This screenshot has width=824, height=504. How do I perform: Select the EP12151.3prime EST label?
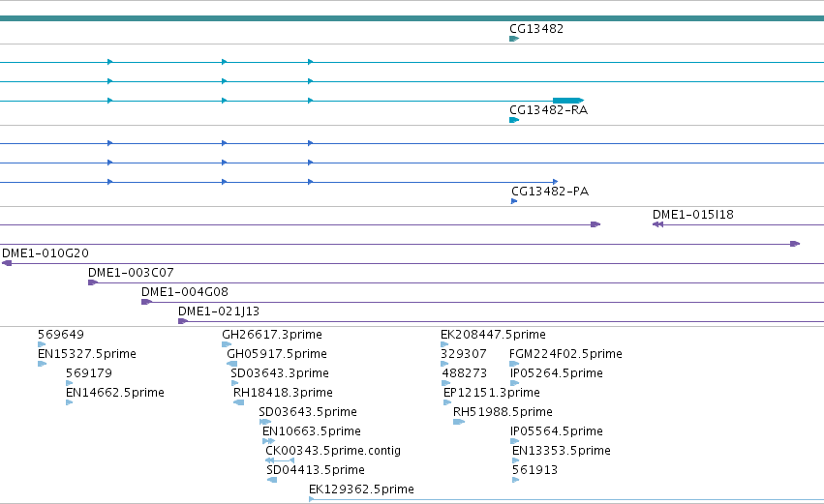coord(491,393)
